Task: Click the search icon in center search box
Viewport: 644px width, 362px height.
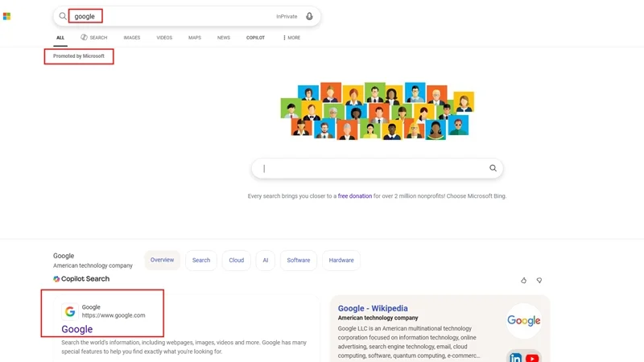Action: tap(493, 168)
